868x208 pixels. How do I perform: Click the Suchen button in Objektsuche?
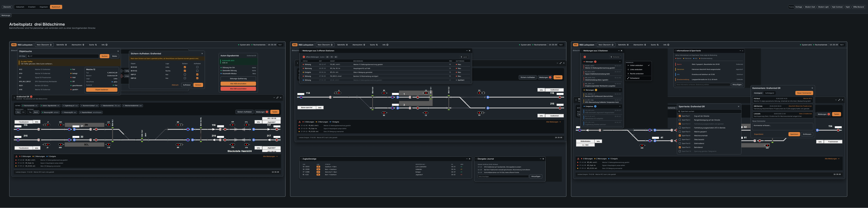click(x=104, y=56)
